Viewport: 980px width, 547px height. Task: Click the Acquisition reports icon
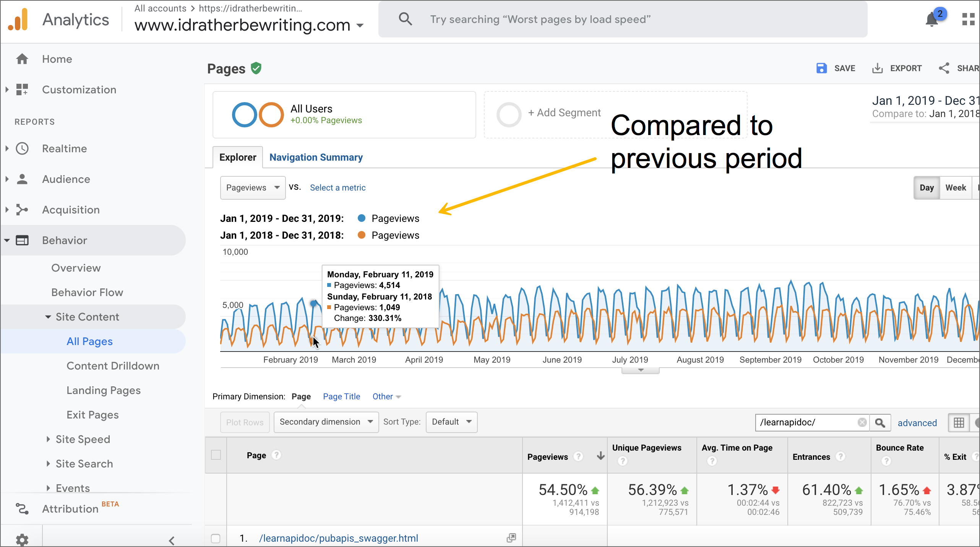(x=23, y=210)
